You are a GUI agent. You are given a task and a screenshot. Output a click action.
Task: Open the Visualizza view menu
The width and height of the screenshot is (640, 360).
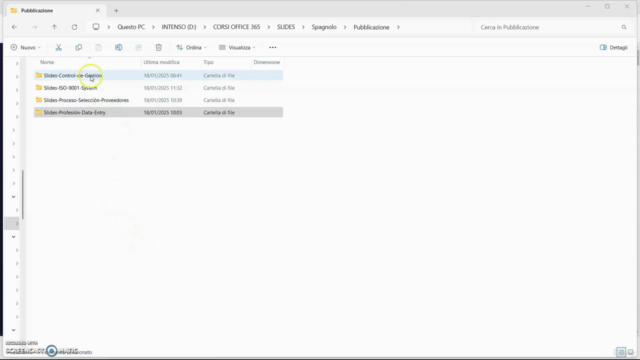tap(237, 47)
